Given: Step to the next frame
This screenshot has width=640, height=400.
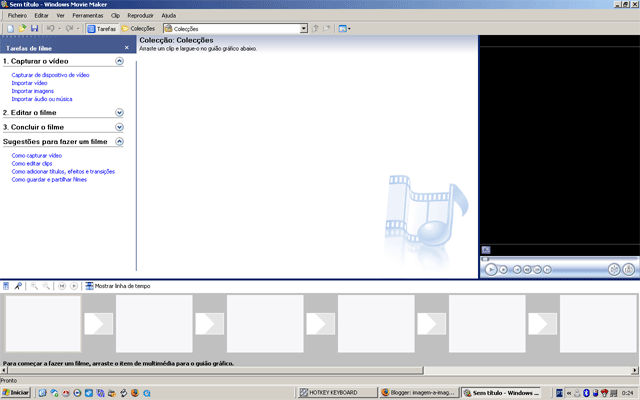Looking at the screenshot, I should pos(538,269).
